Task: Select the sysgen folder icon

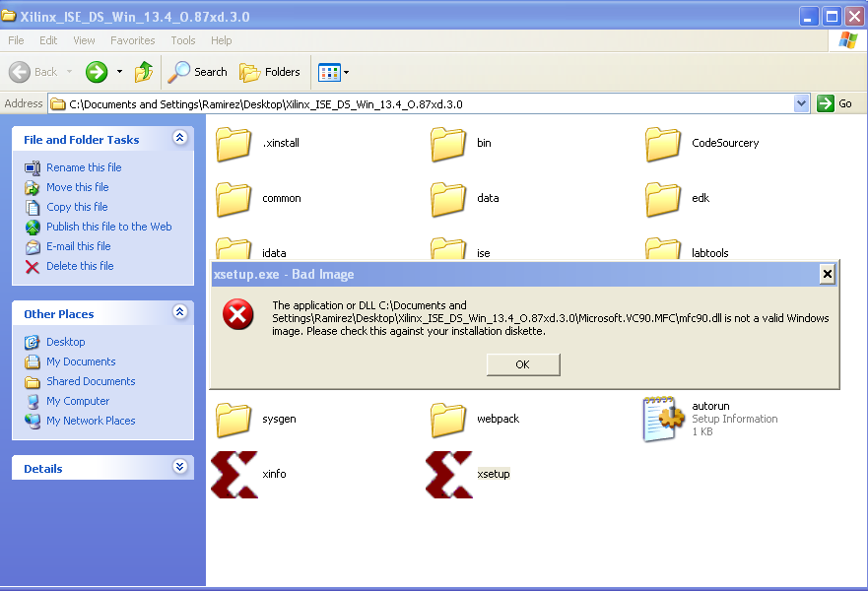Action: 234,420
